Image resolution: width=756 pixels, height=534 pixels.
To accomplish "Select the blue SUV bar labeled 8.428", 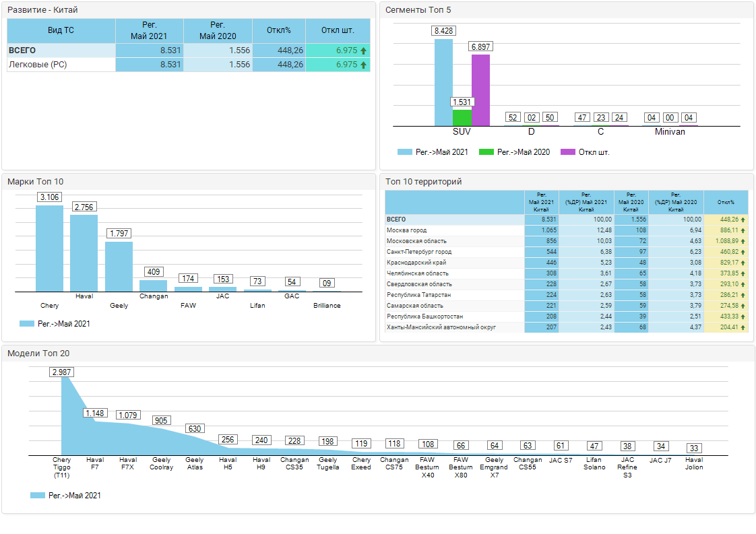I will [x=443, y=83].
